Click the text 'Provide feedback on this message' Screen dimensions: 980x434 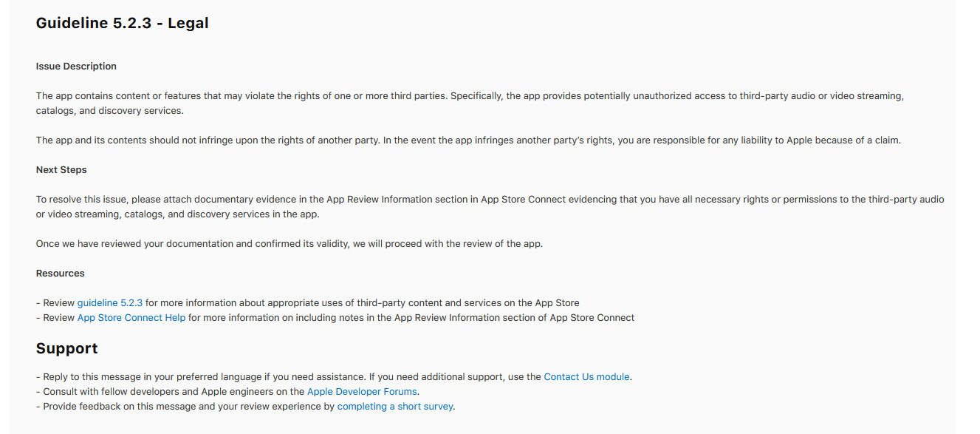tap(120, 407)
